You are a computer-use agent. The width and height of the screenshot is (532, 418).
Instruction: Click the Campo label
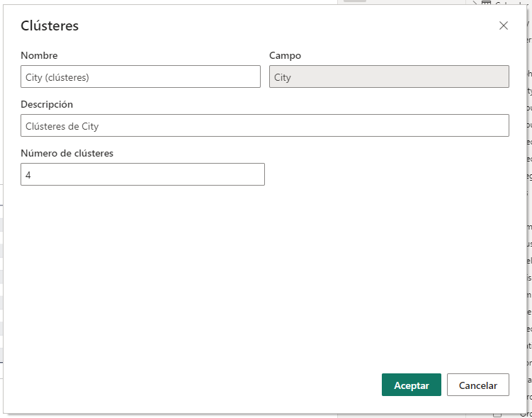click(285, 55)
